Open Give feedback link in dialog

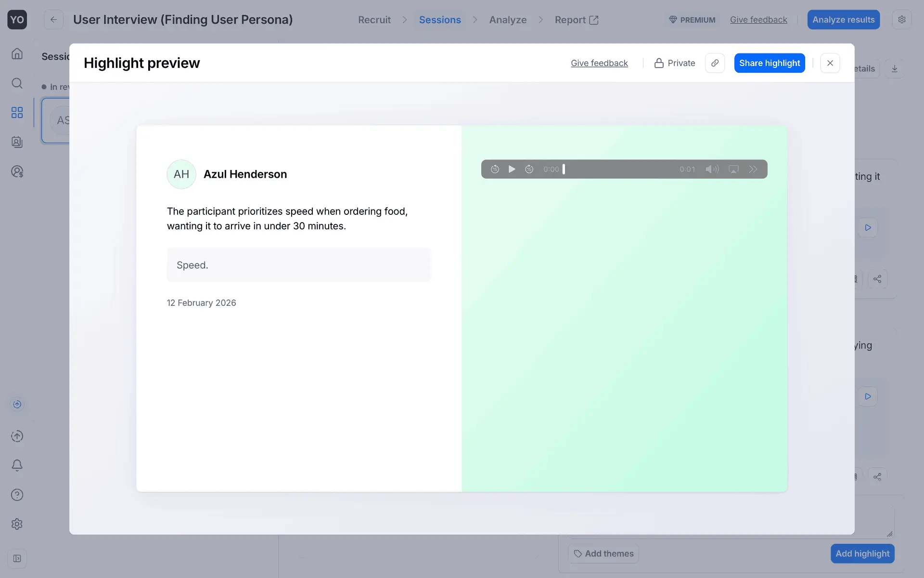tap(599, 63)
